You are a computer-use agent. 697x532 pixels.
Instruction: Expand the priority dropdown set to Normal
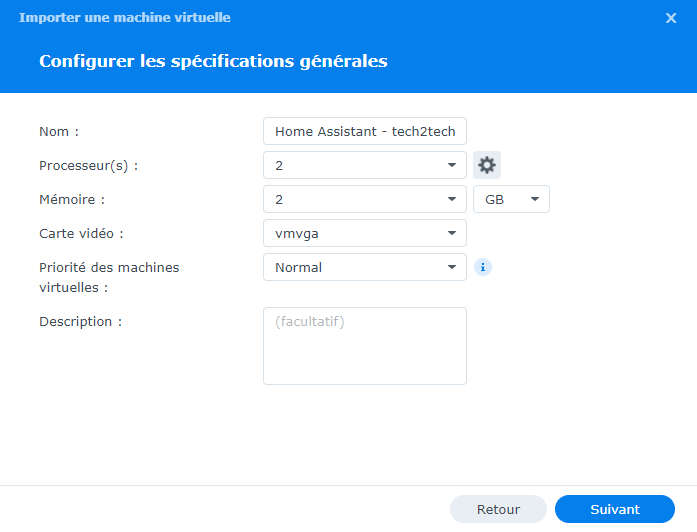(364, 267)
